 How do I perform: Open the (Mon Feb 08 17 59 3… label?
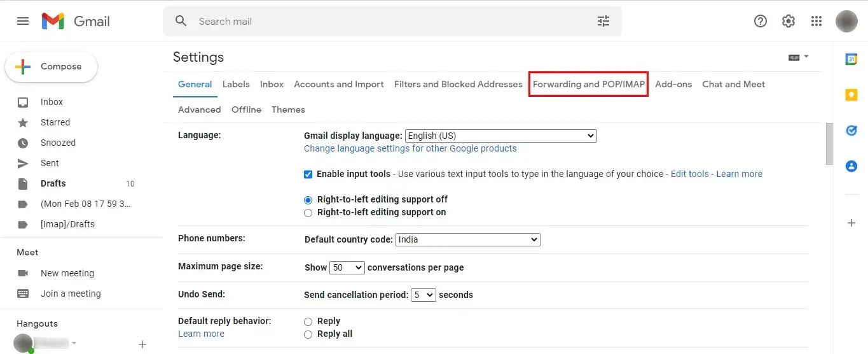tap(85, 204)
